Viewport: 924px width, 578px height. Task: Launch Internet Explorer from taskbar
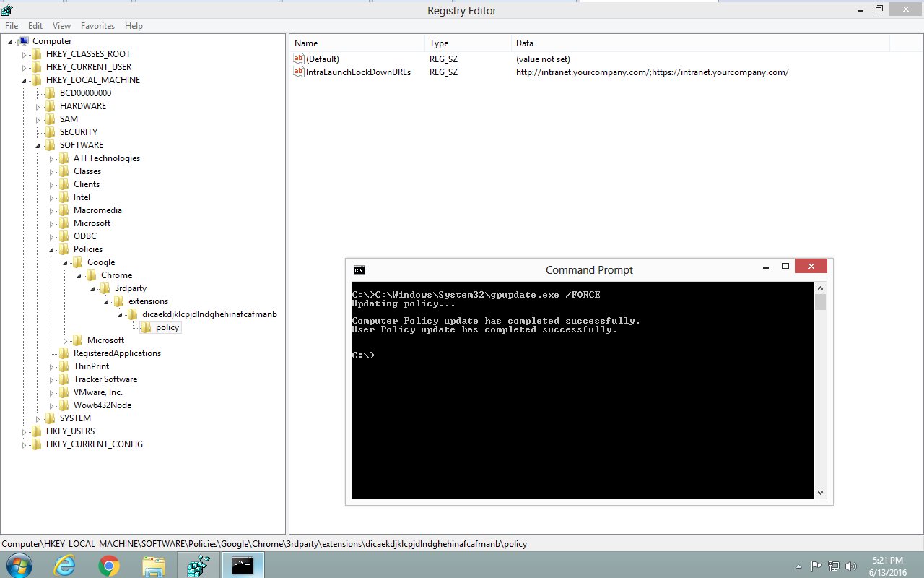click(x=64, y=566)
